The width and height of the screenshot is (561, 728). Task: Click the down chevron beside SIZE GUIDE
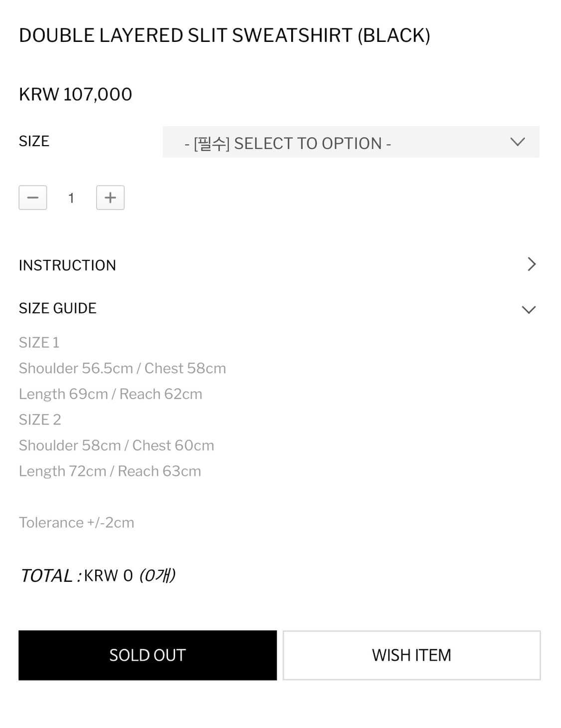coord(529,309)
